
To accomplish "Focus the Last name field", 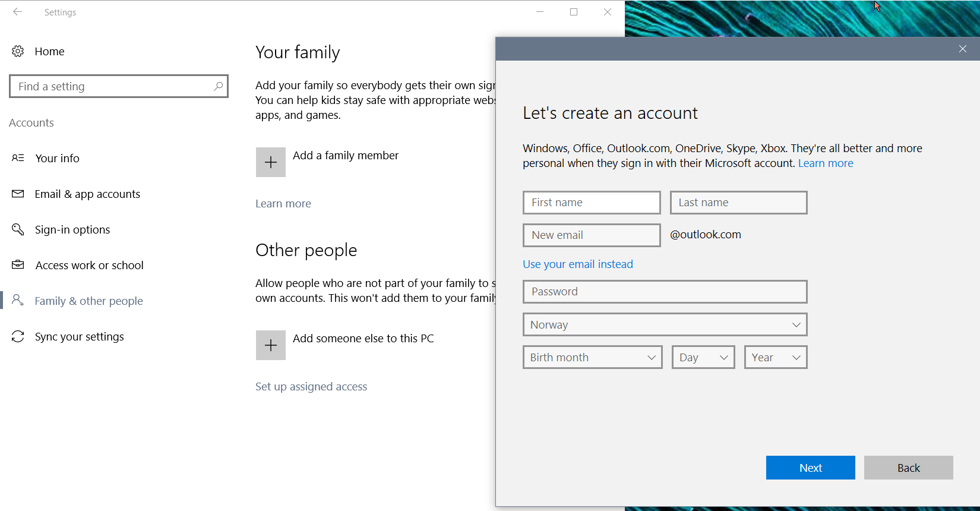I will (x=739, y=203).
